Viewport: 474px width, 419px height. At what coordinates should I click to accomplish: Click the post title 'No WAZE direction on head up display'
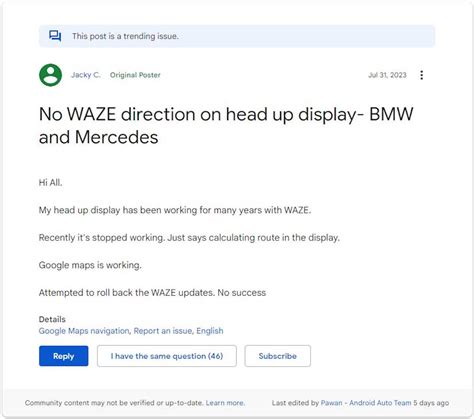pos(226,126)
